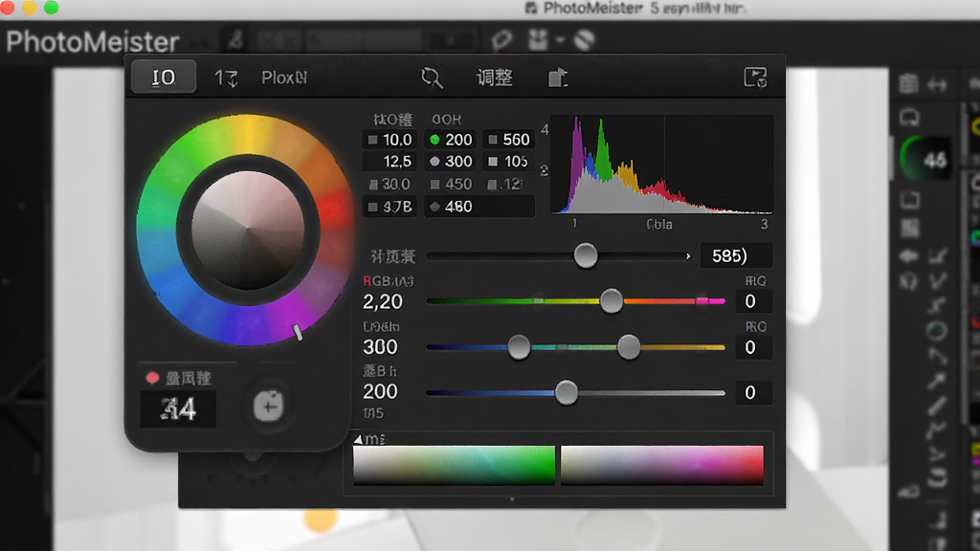Toggle the 10,0 checkbox
Image resolution: width=980 pixels, height=551 pixels.
click(x=372, y=140)
